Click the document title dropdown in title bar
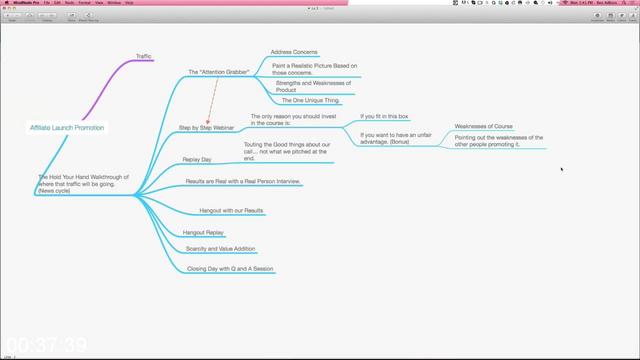Image resolution: width=640 pixels, height=360 pixels. tap(321, 8)
